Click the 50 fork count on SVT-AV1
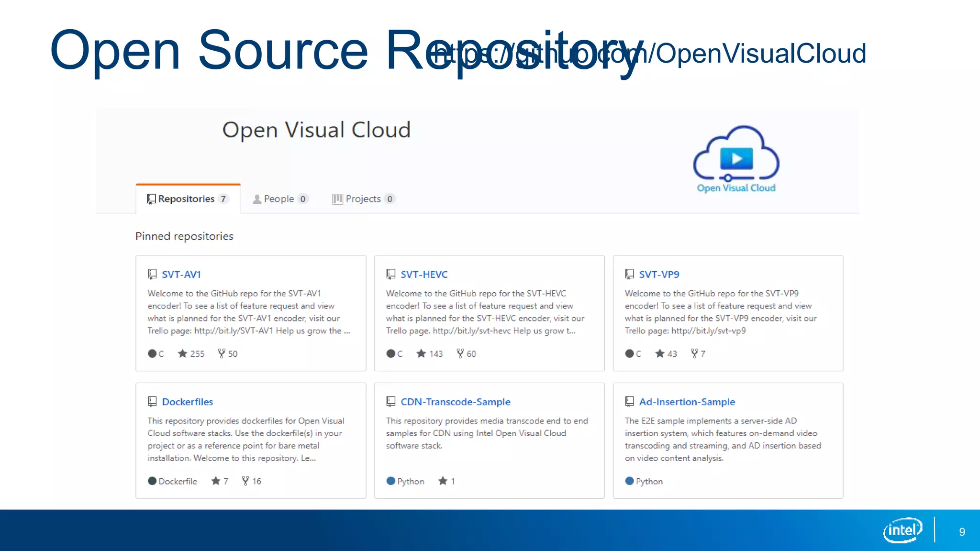This screenshot has width=980, height=551. 233,354
